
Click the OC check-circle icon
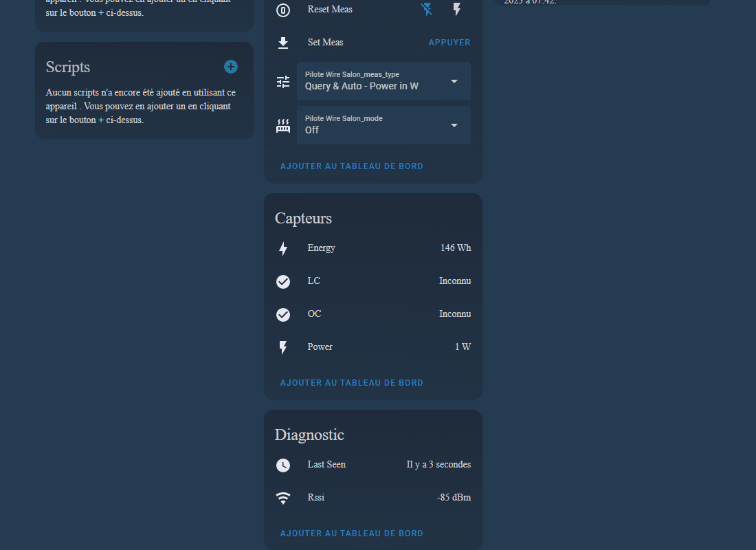(x=282, y=314)
